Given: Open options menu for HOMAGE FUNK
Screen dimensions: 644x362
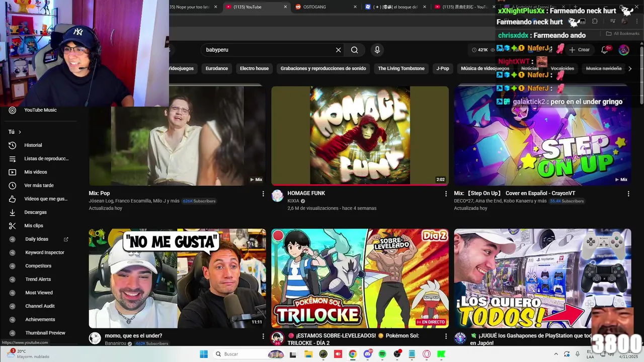Looking at the screenshot, I should click(x=445, y=194).
